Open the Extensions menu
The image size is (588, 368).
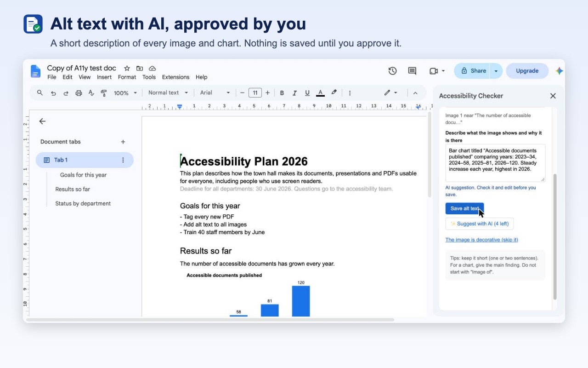[175, 77]
